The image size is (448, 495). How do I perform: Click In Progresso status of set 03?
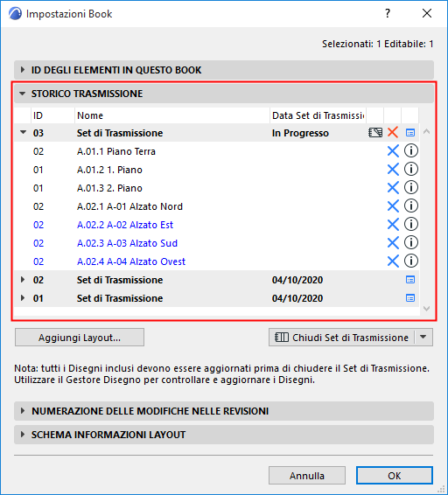pyautogui.click(x=300, y=133)
